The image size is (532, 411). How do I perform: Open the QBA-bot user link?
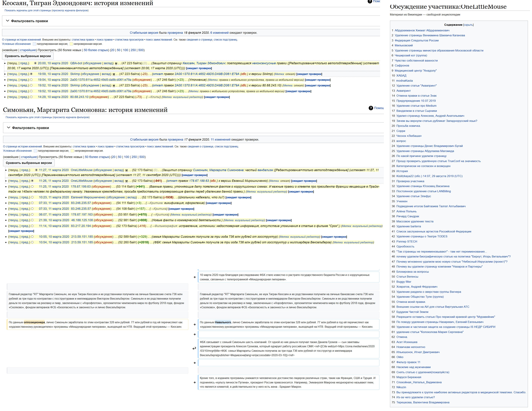[76, 63]
